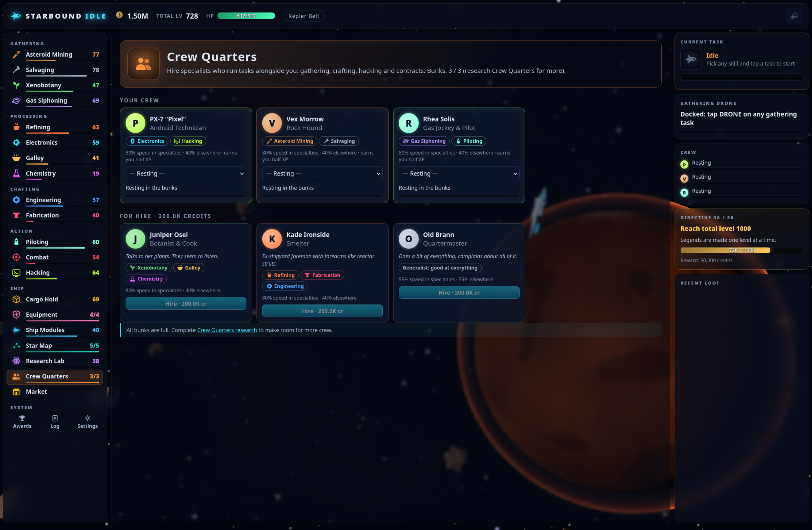Click the Xenobotany tag on Juniper Osei
Viewport: 812px width, 530px height.
click(x=149, y=268)
